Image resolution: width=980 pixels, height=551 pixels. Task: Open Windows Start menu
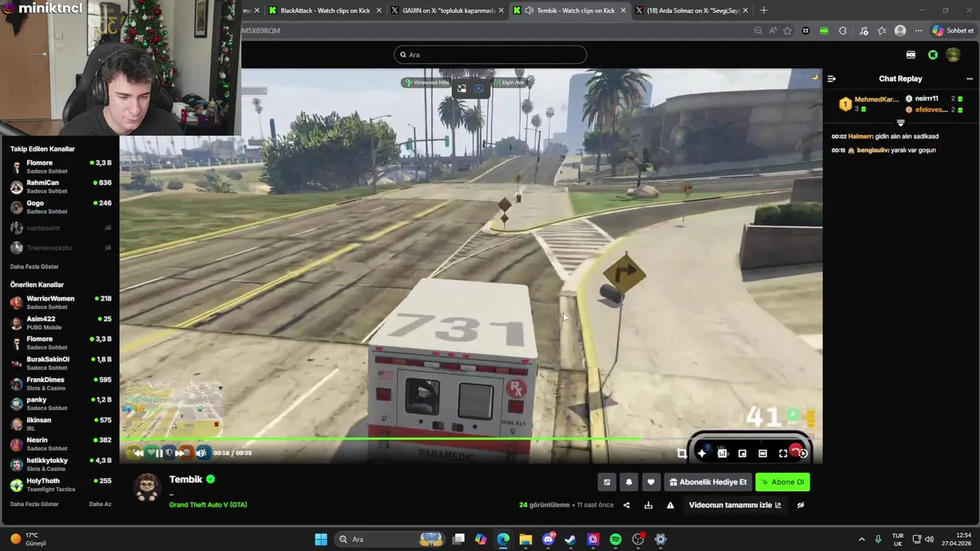point(321,540)
